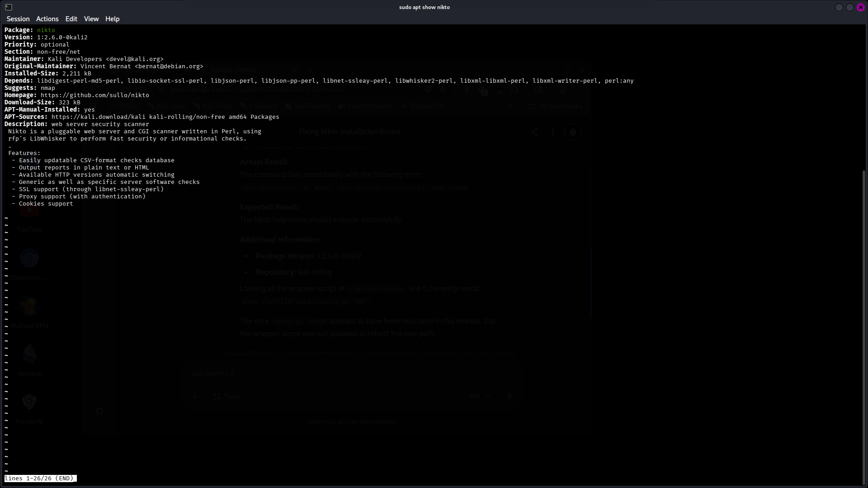Click the terminal icon in the title bar

tap(9, 7)
